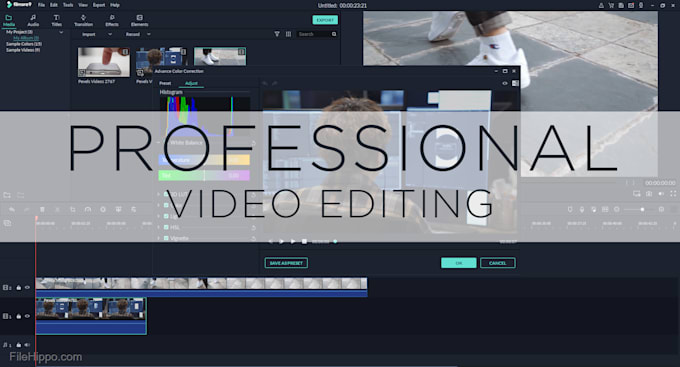Viewport: 680px width, 367px height.
Task: Click the compare view icon in color dialog
Action: click(x=515, y=83)
